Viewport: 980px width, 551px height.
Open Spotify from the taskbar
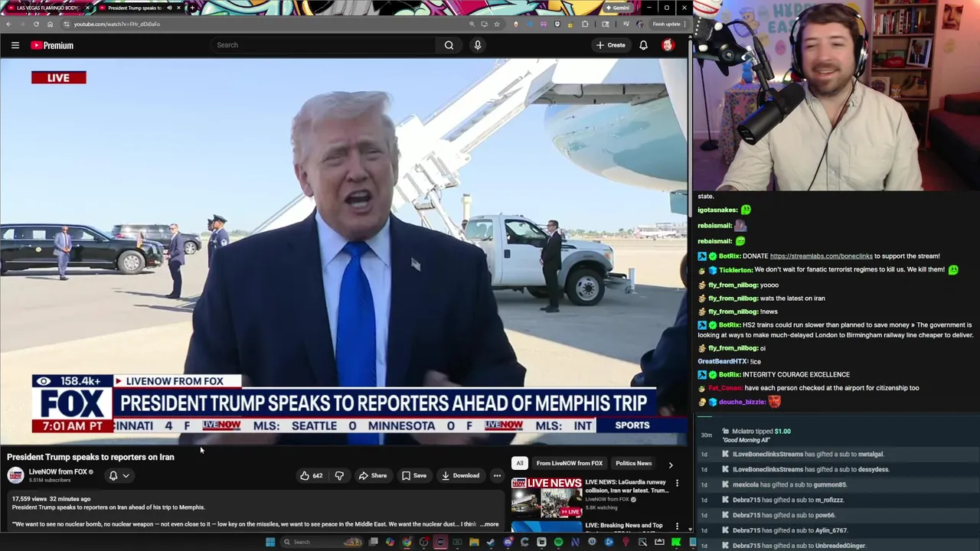point(558,542)
